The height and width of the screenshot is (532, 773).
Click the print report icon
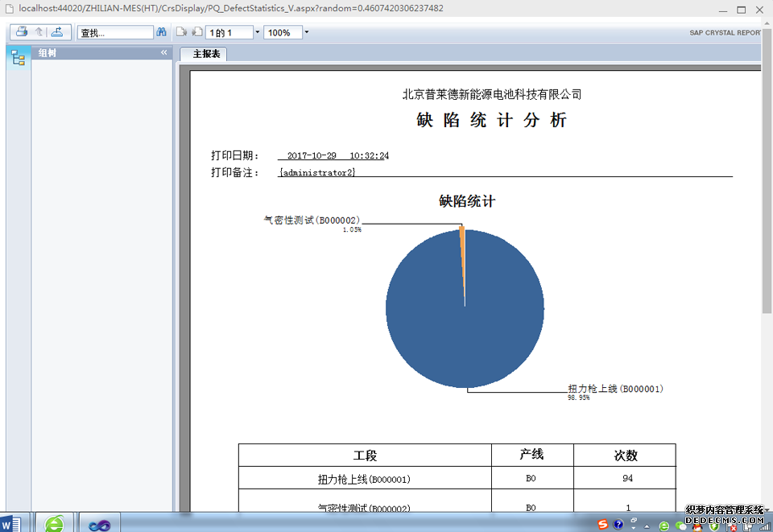click(22, 32)
